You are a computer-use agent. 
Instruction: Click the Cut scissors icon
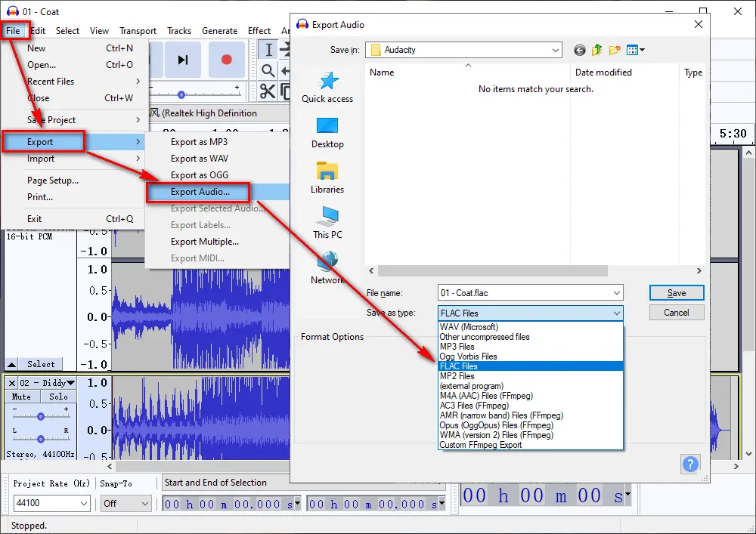point(268,91)
